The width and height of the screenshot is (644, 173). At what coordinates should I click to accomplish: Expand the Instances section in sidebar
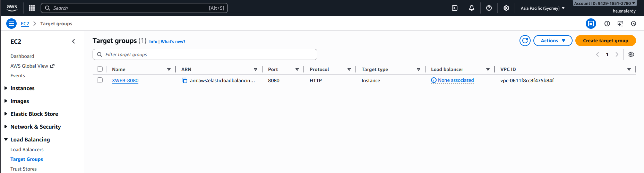[22, 88]
